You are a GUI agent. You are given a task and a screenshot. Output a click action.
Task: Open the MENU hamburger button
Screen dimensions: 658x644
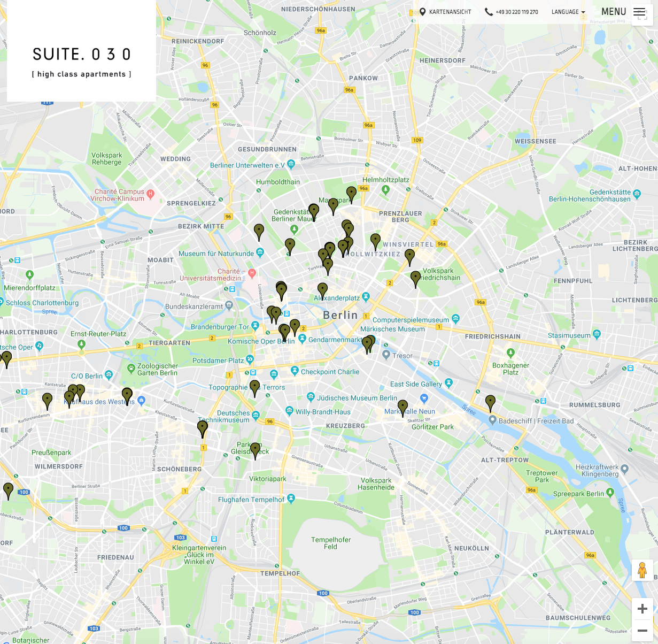pos(623,12)
